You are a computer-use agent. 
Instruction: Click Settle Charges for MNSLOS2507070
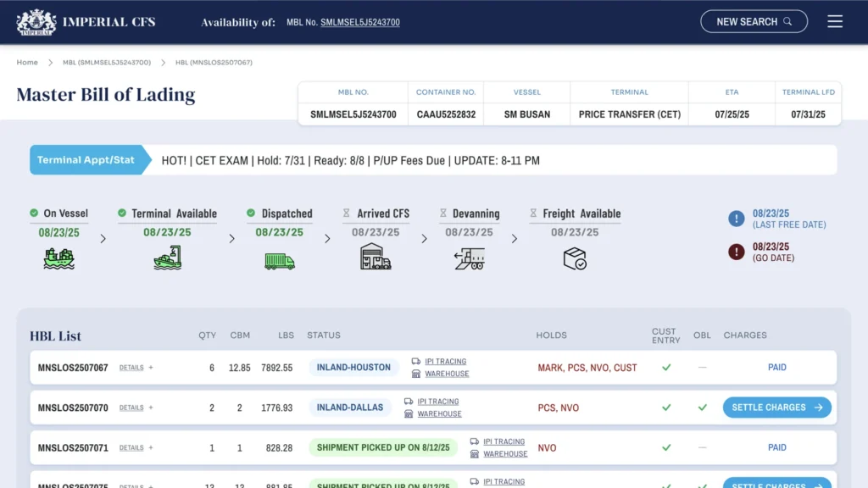point(777,408)
